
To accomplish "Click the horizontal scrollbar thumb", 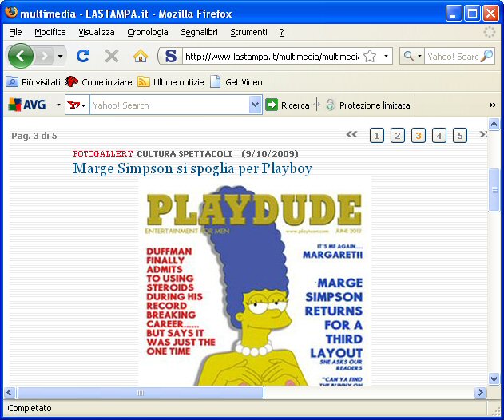I will [140, 393].
